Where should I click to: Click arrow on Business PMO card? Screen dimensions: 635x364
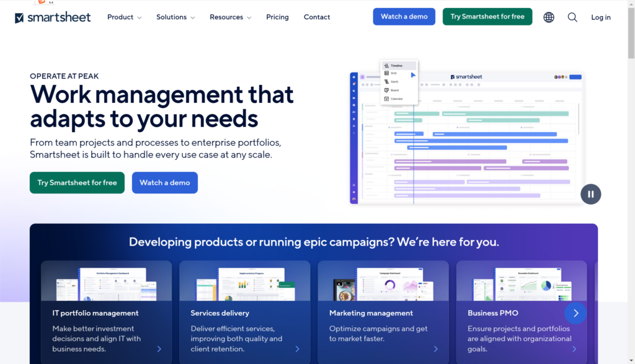click(574, 349)
